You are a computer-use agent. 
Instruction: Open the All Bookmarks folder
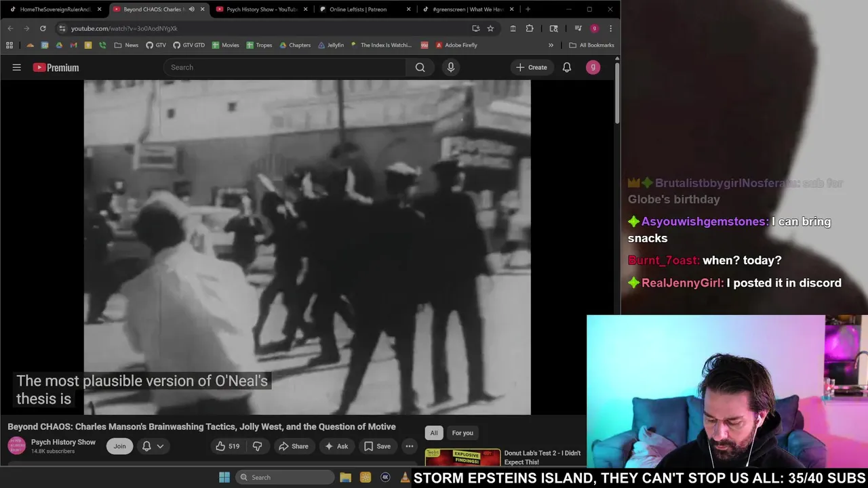pos(591,45)
